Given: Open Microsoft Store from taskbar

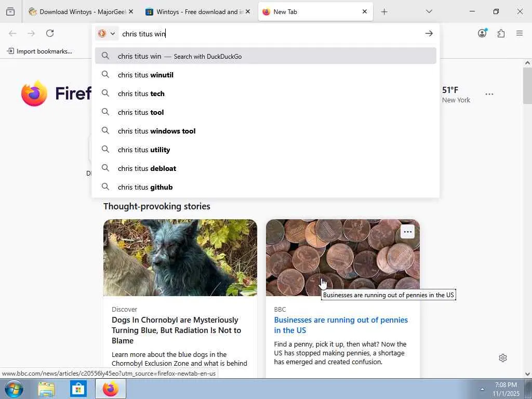Looking at the screenshot, I should point(78,389).
